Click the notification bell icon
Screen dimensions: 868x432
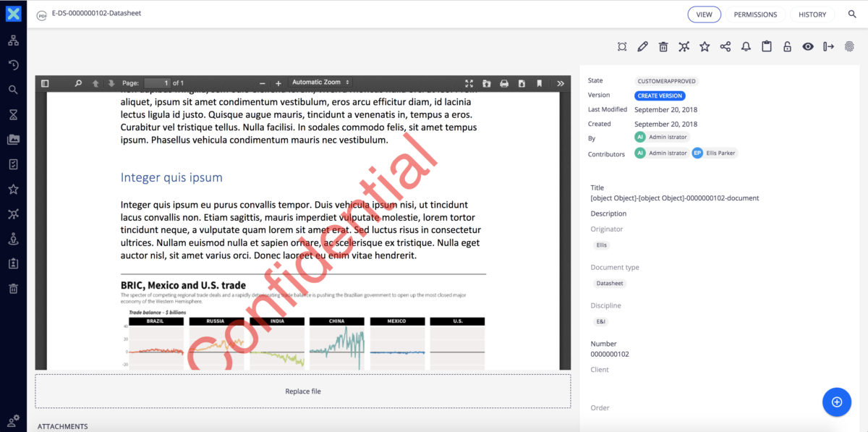pos(746,47)
